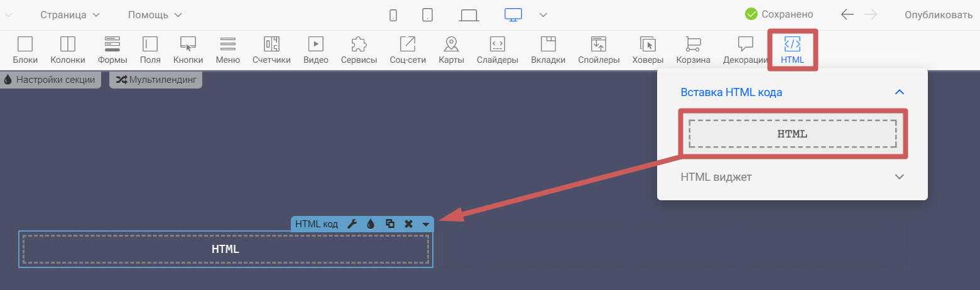This screenshot has height=290, width=980.
Task: Open the Колонки layout tool
Action: [x=67, y=50]
